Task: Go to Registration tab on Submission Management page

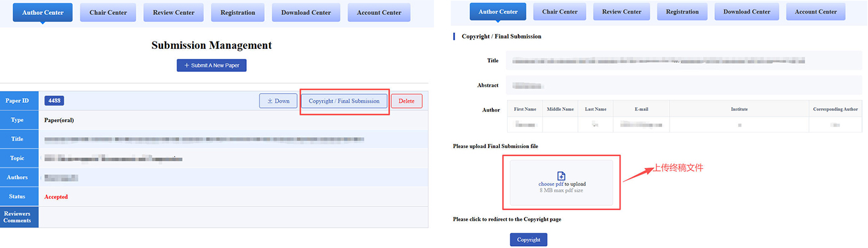Action: pyautogui.click(x=237, y=12)
